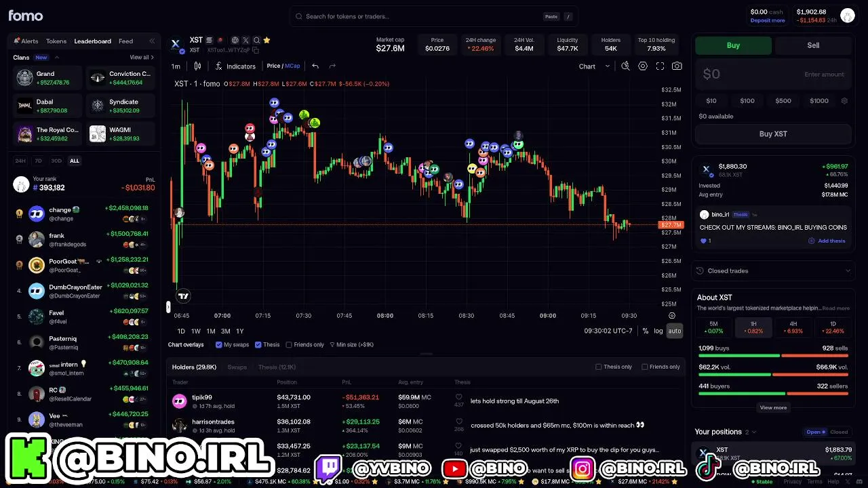The height and width of the screenshot is (488, 868).
Task: Switch to the Alerts tab
Action: [x=26, y=41]
